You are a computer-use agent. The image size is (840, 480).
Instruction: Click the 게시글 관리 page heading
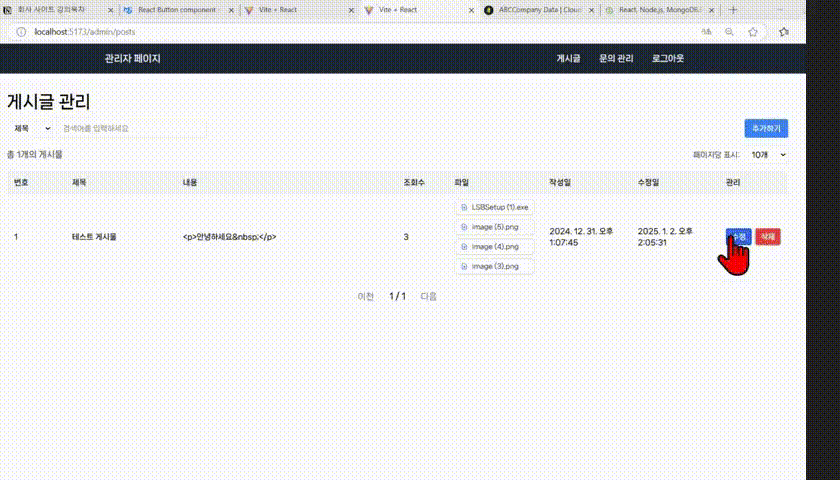[49, 102]
